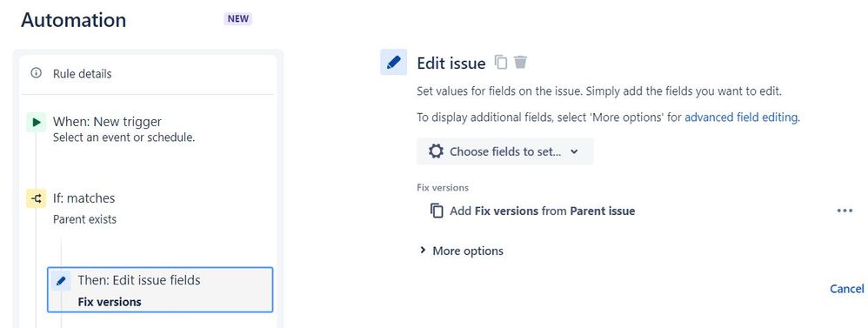Click Add Fix versions from Parent issue
The image size is (868, 328).
pyautogui.click(x=542, y=211)
